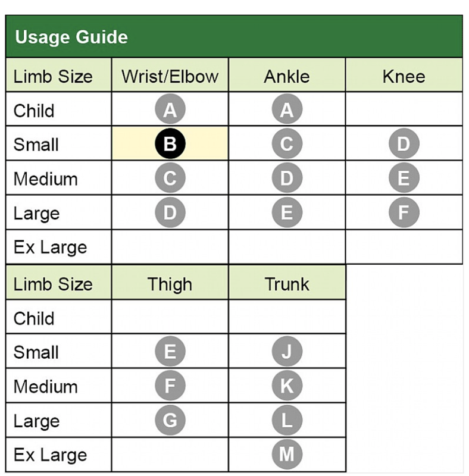Click the L circle for Large Trunk

click(287, 421)
